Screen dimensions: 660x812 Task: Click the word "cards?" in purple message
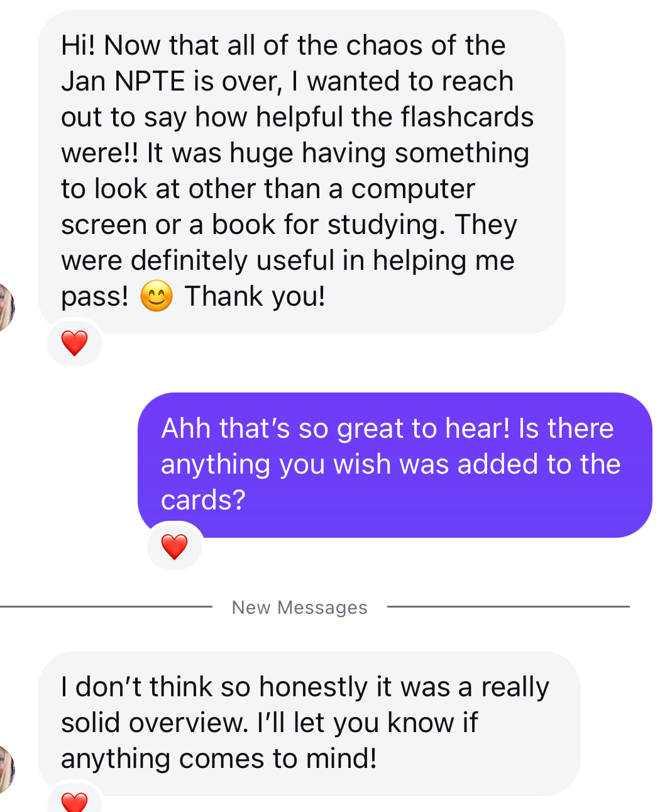[203, 500]
